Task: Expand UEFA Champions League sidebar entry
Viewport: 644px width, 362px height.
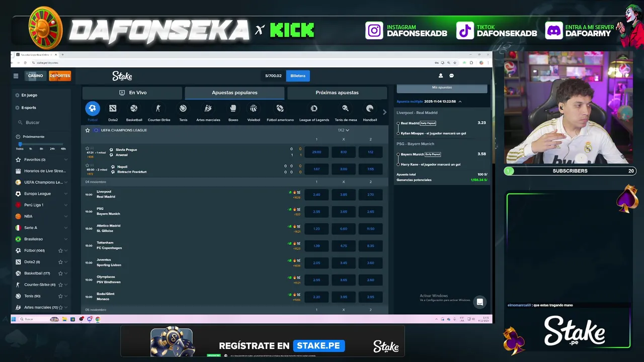Action: coord(66,182)
